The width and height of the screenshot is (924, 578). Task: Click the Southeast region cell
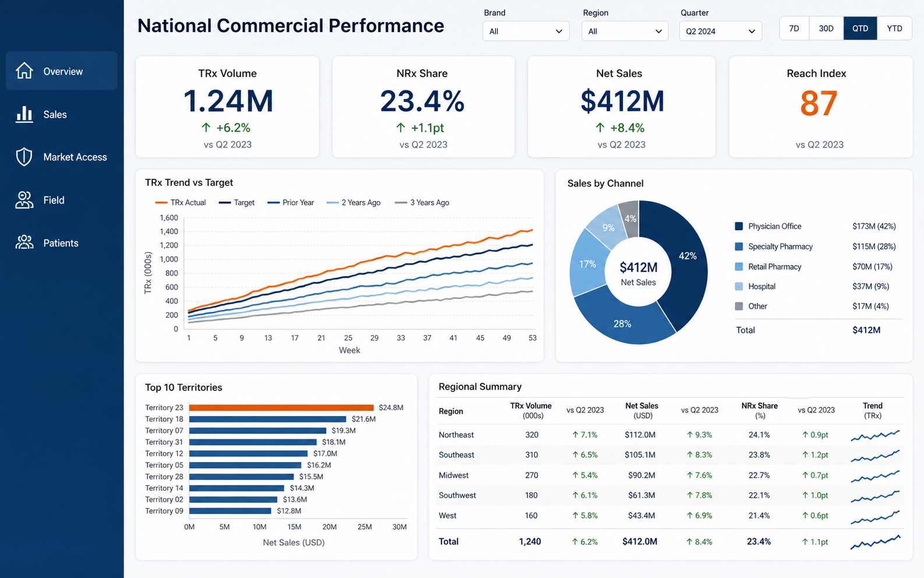[x=456, y=454]
